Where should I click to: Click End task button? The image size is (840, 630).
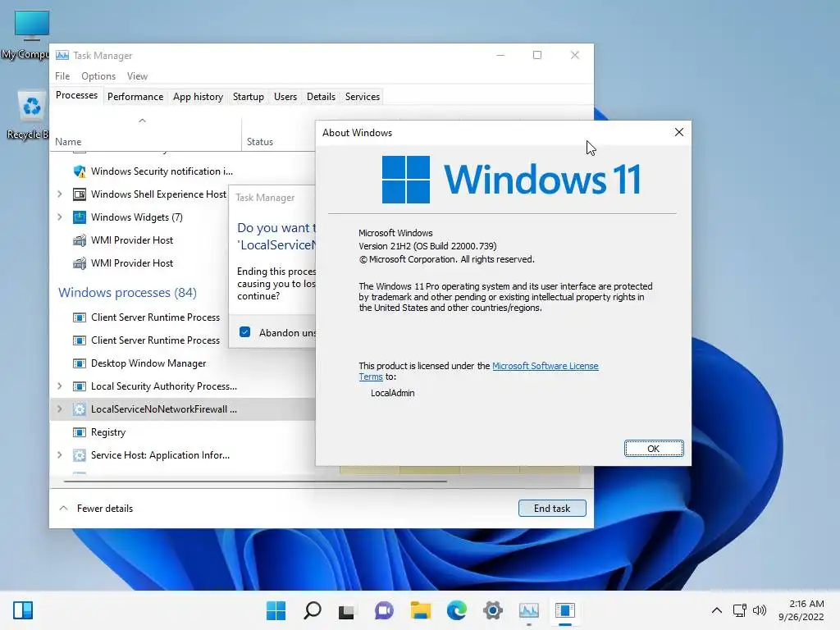pyautogui.click(x=552, y=509)
